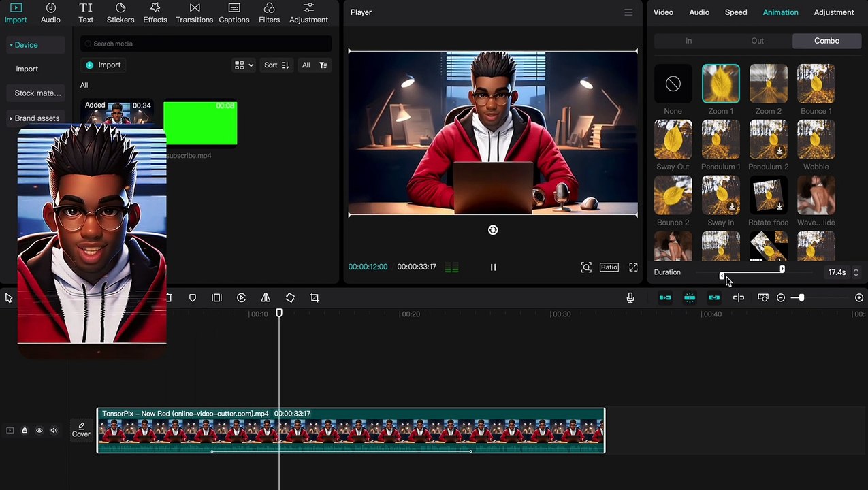Switch to the Speed properties tab
The width and height of the screenshot is (868, 490).
(736, 12)
